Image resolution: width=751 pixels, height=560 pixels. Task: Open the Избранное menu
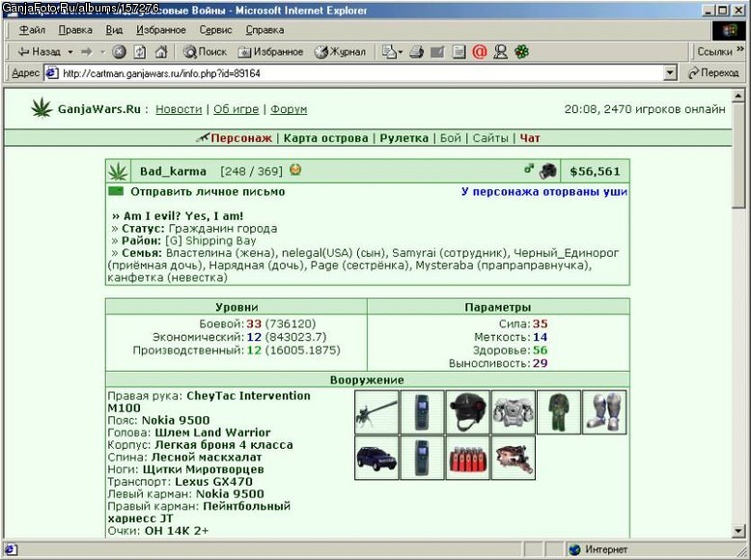coord(161,30)
